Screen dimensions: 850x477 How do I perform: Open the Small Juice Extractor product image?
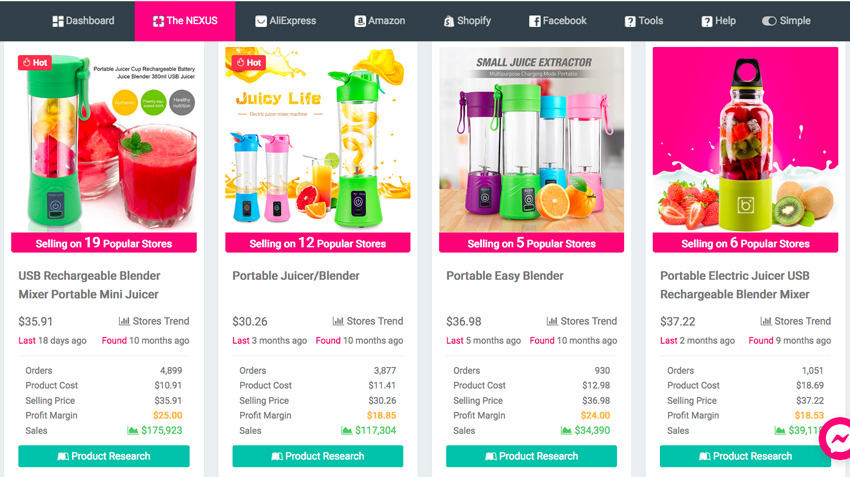531,140
